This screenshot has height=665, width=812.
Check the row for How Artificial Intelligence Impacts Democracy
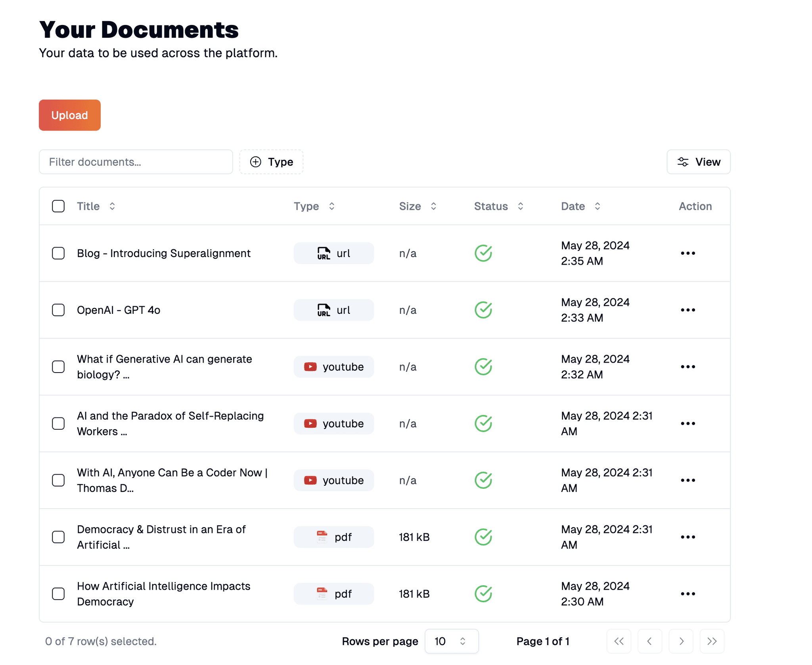pos(58,594)
